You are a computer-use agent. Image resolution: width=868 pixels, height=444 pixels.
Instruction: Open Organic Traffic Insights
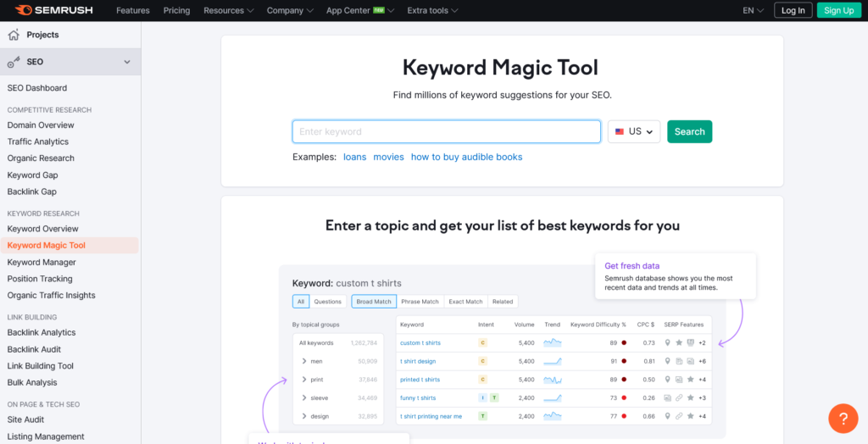pyautogui.click(x=52, y=295)
